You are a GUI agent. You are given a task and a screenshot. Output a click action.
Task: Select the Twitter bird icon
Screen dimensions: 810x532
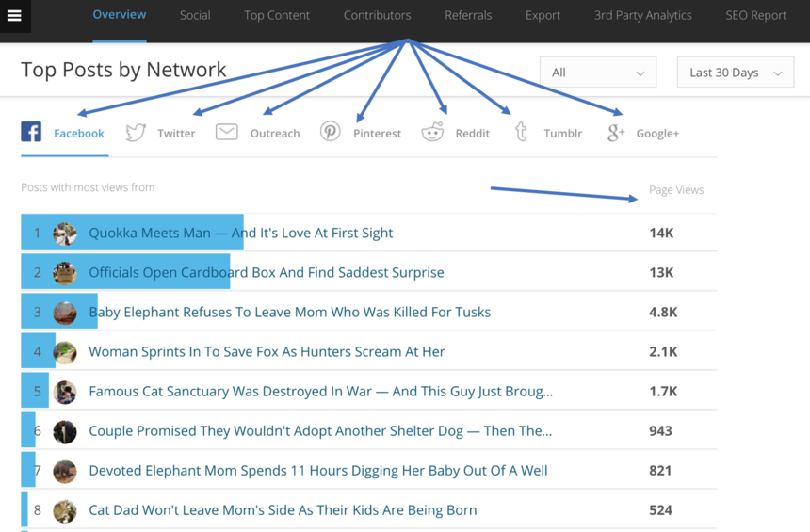[x=137, y=133]
